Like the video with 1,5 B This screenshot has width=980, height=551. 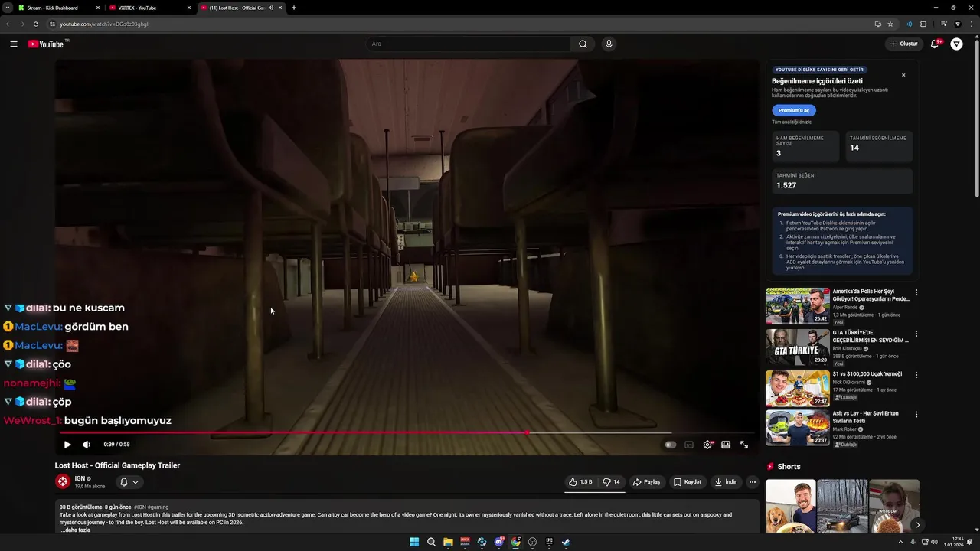pos(580,482)
